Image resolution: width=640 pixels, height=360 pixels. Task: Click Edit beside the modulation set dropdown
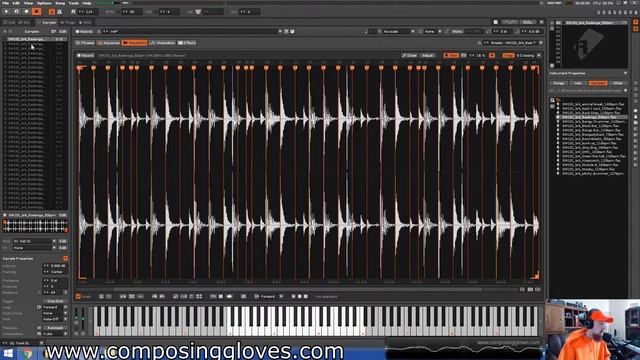pos(62,242)
